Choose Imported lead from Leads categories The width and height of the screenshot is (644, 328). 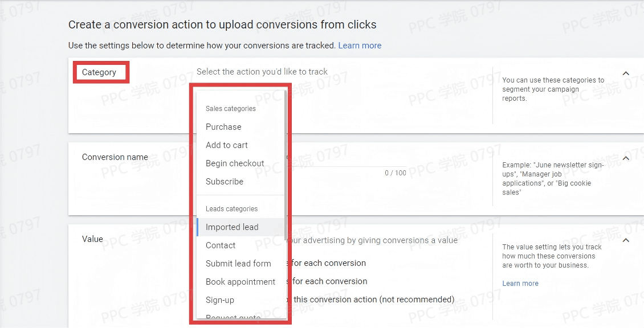pos(232,227)
